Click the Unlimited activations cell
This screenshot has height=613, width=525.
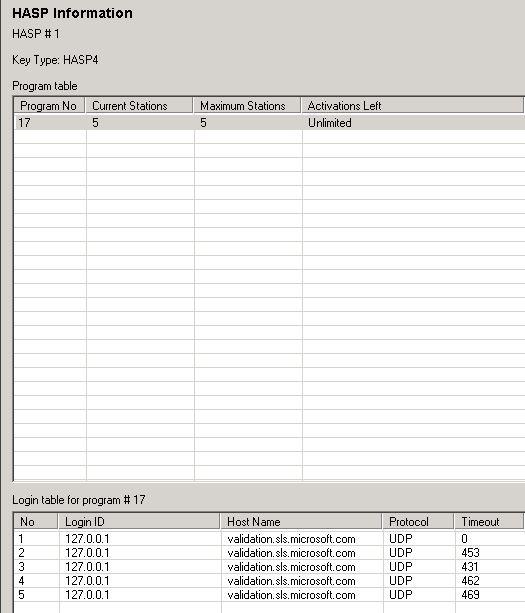tap(330, 123)
